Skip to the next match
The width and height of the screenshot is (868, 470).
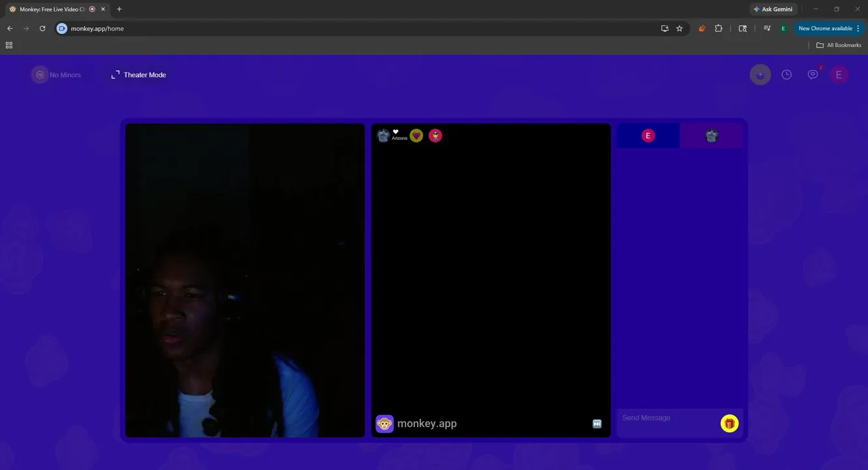coord(597,424)
